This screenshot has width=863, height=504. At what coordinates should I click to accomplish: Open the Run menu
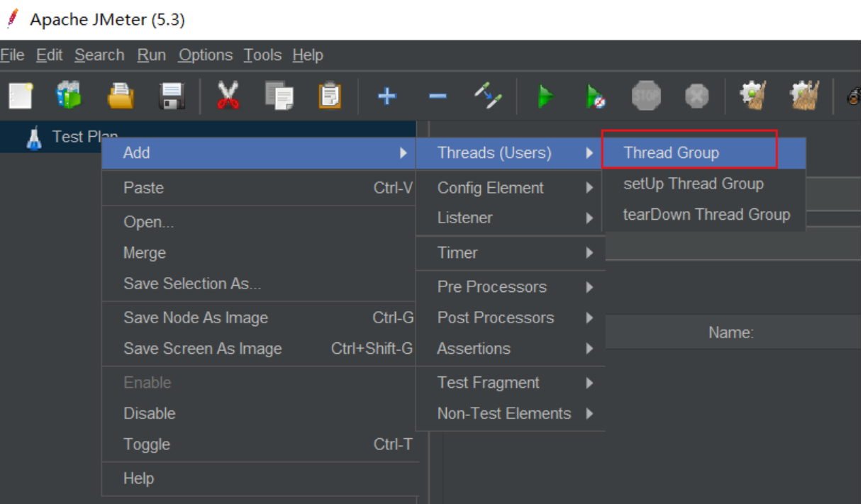pos(152,55)
